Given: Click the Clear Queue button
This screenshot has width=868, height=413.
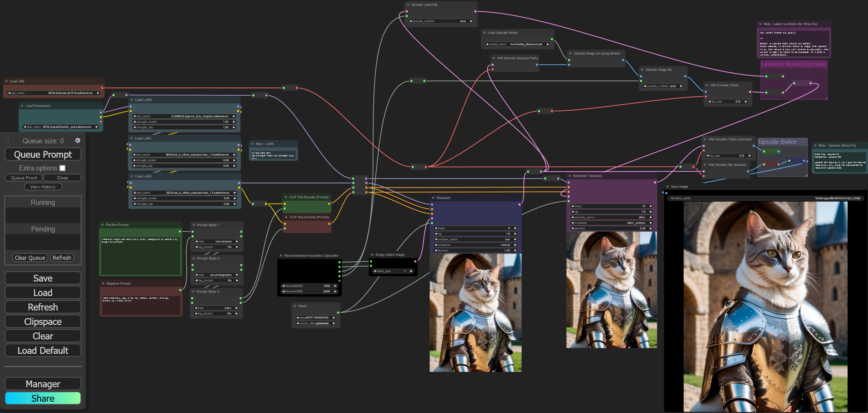Looking at the screenshot, I should (x=30, y=258).
